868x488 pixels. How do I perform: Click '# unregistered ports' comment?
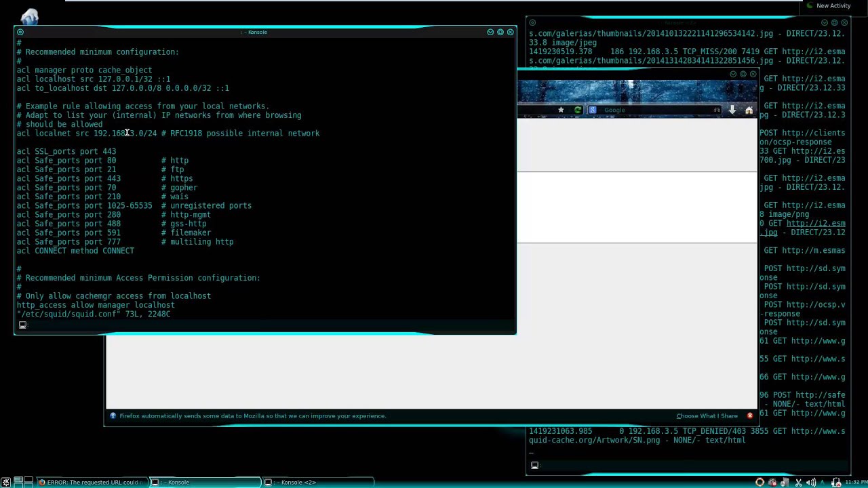coord(207,205)
